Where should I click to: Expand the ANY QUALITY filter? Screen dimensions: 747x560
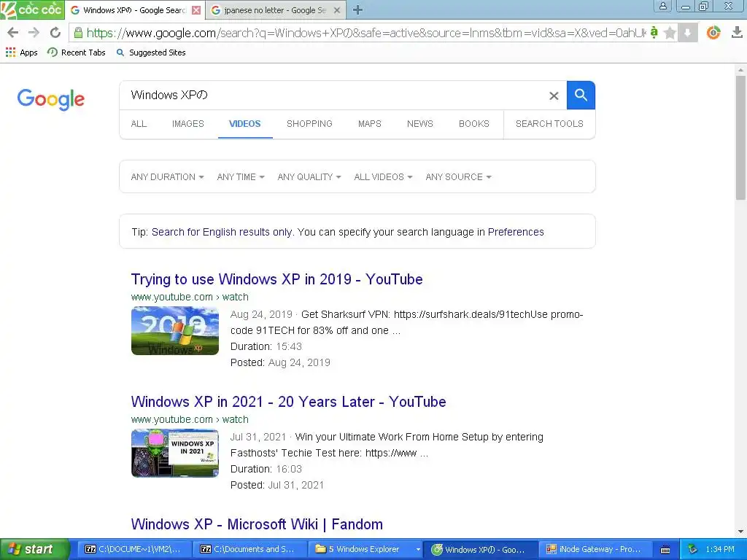(x=309, y=177)
